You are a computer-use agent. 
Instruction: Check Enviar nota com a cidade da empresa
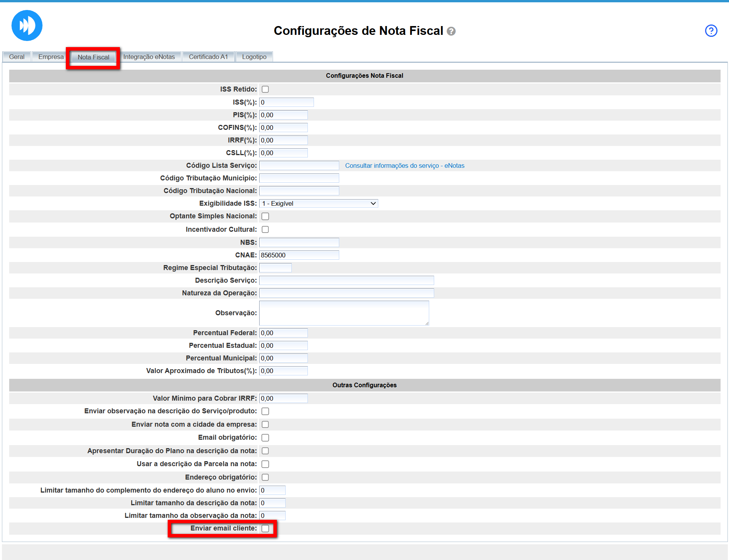[265, 424]
